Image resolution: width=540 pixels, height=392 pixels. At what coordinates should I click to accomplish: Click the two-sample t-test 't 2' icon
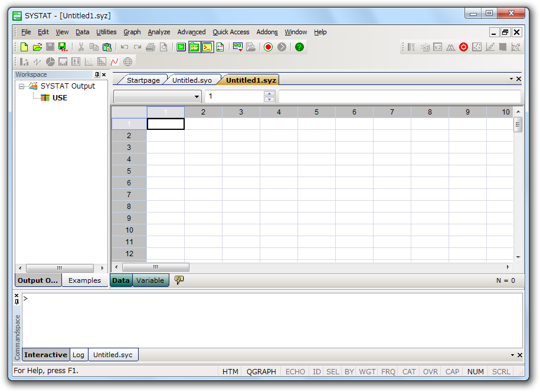pyautogui.click(x=438, y=47)
